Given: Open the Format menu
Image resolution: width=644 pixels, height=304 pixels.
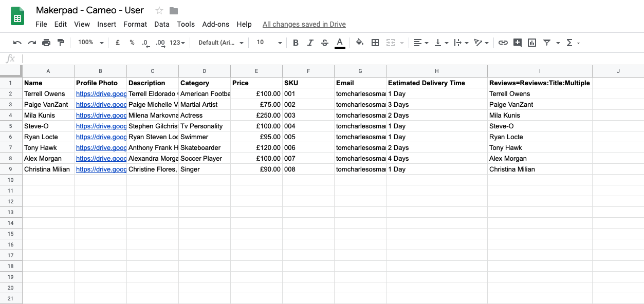Looking at the screenshot, I should (135, 24).
